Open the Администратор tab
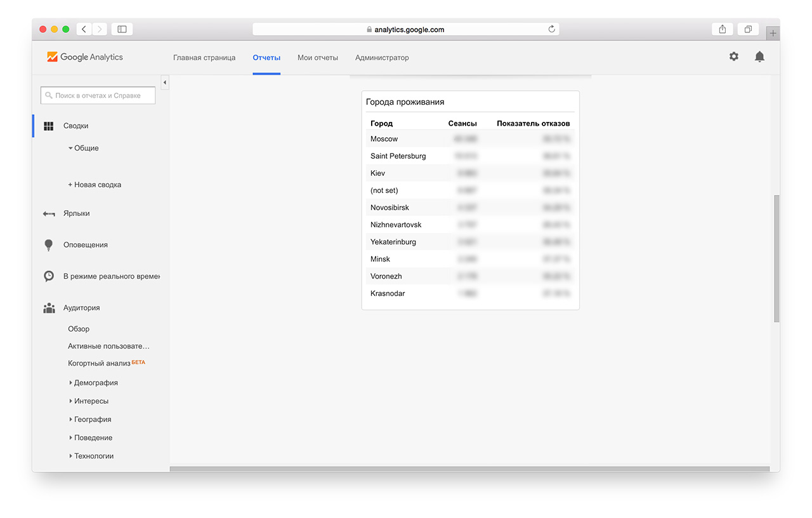 [x=382, y=58]
